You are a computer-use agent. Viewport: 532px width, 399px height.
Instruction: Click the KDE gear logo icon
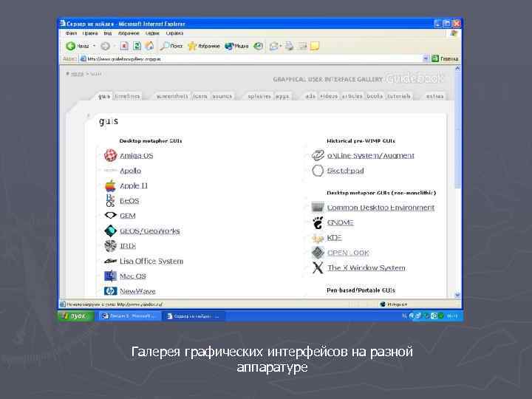[318, 238]
